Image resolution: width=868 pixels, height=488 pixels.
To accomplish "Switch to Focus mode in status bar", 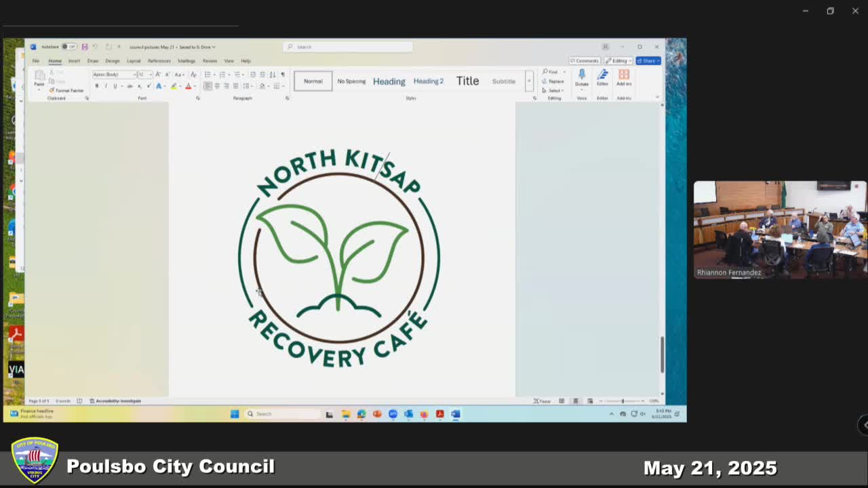I will click(542, 401).
